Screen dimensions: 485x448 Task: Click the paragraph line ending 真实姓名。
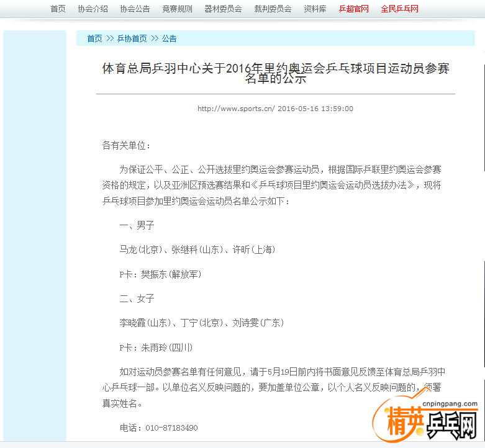(x=122, y=403)
